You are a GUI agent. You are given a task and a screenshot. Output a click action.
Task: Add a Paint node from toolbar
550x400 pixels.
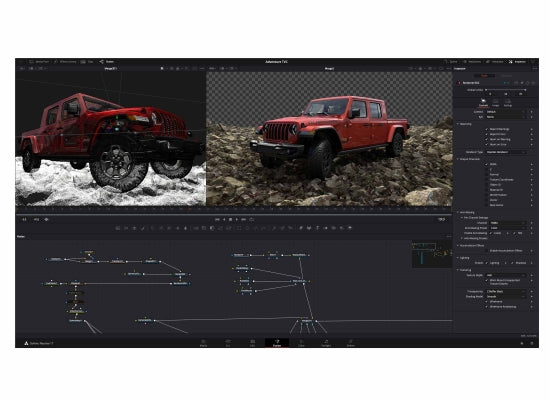pos(142,228)
